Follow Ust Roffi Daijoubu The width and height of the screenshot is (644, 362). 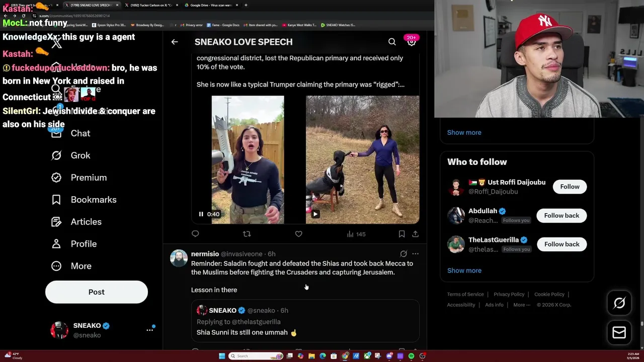[570, 187]
